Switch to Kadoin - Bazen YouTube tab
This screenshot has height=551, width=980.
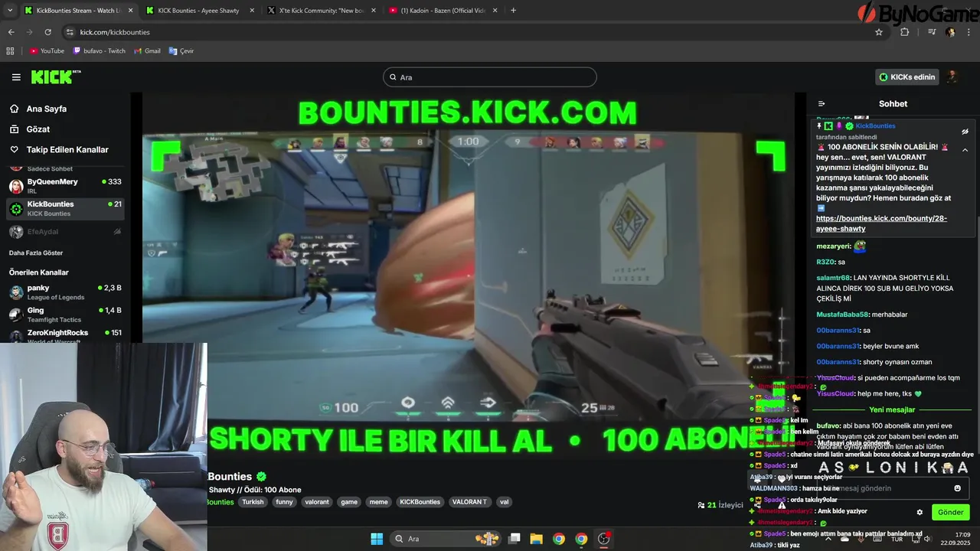443,11
